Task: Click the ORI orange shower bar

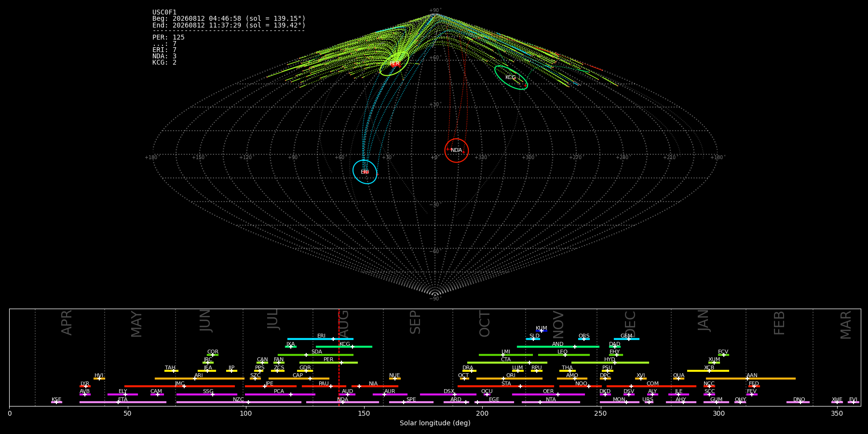Action: point(509,379)
